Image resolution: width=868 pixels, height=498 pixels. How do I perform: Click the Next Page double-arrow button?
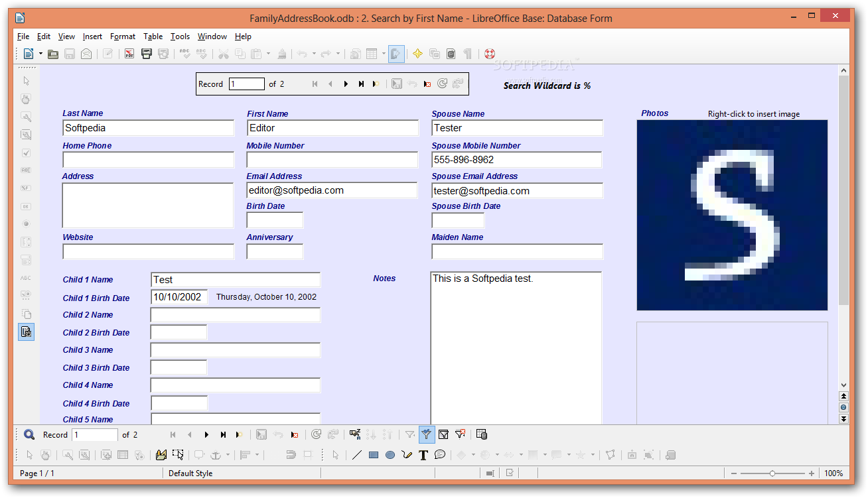click(843, 418)
